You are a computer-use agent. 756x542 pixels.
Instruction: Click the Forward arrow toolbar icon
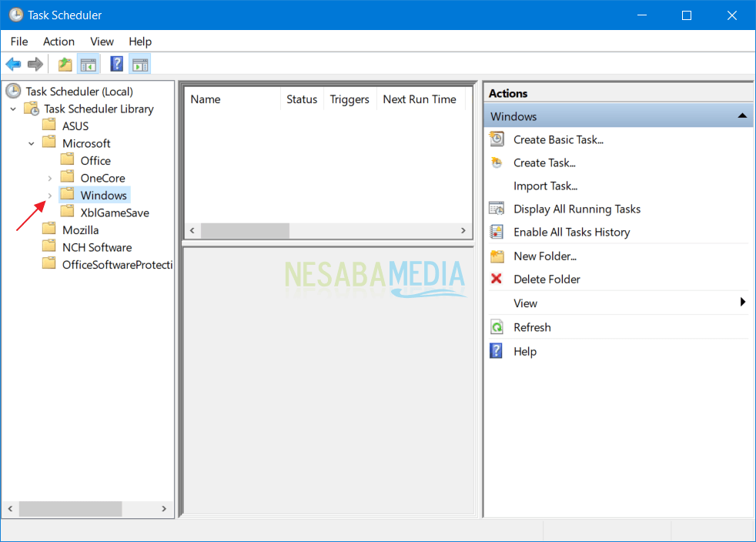[x=35, y=64]
